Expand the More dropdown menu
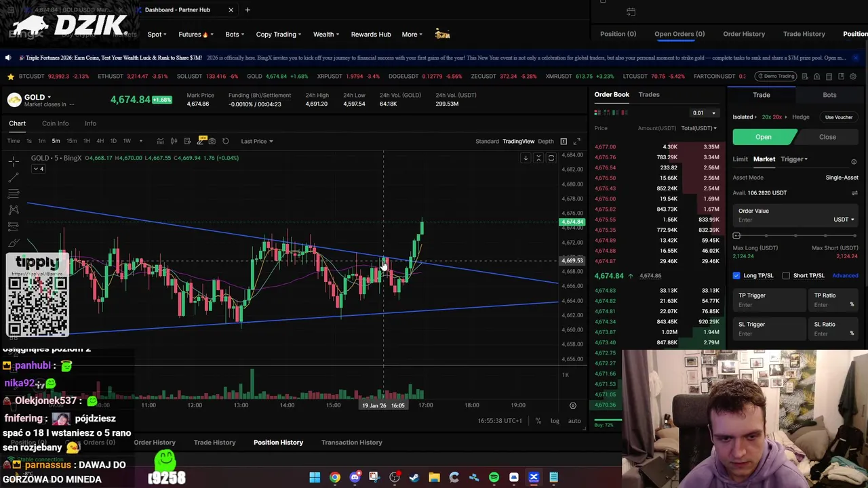The width and height of the screenshot is (868, 488). [x=412, y=34]
